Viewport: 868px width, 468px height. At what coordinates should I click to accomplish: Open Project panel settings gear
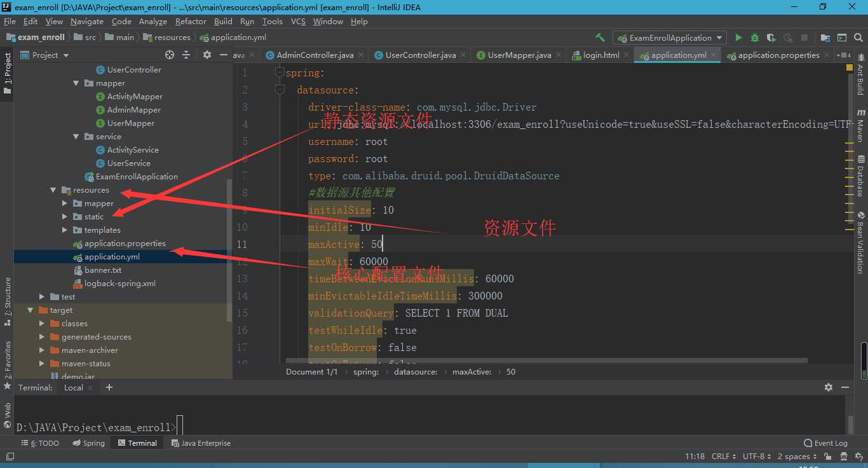207,55
